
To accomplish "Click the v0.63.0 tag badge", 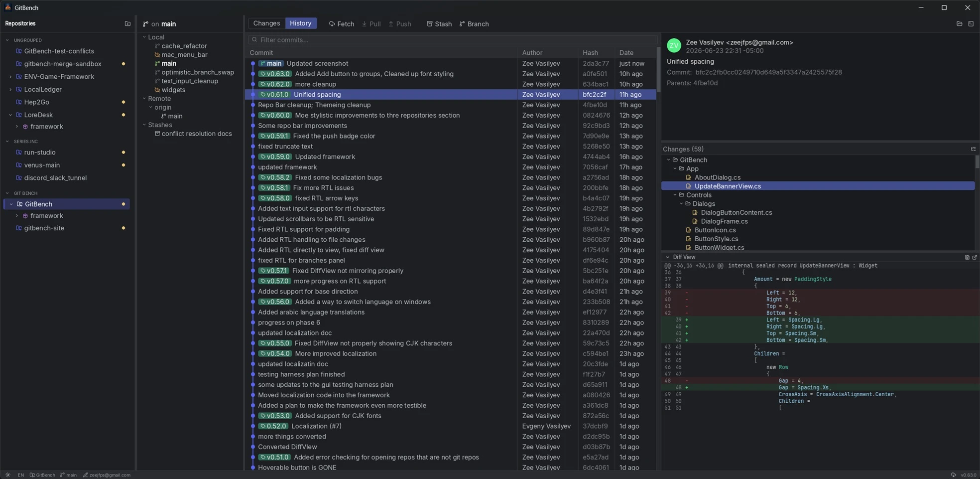I will pos(275,74).
